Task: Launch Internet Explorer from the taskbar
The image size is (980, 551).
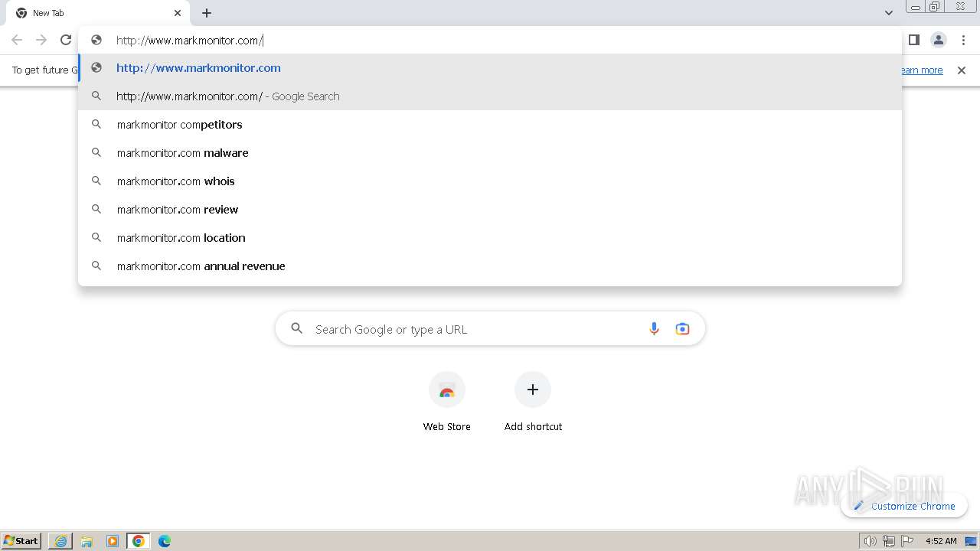Action: [60, 541]
